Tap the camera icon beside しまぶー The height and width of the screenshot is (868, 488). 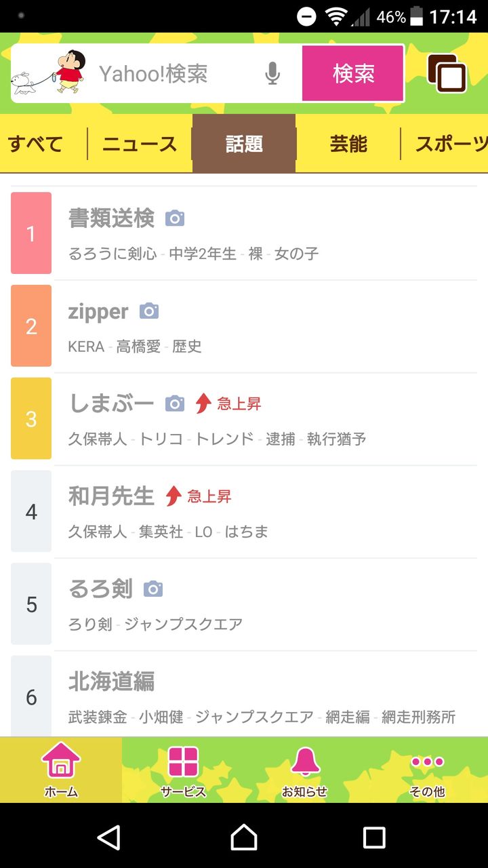(x=175, y=404)
